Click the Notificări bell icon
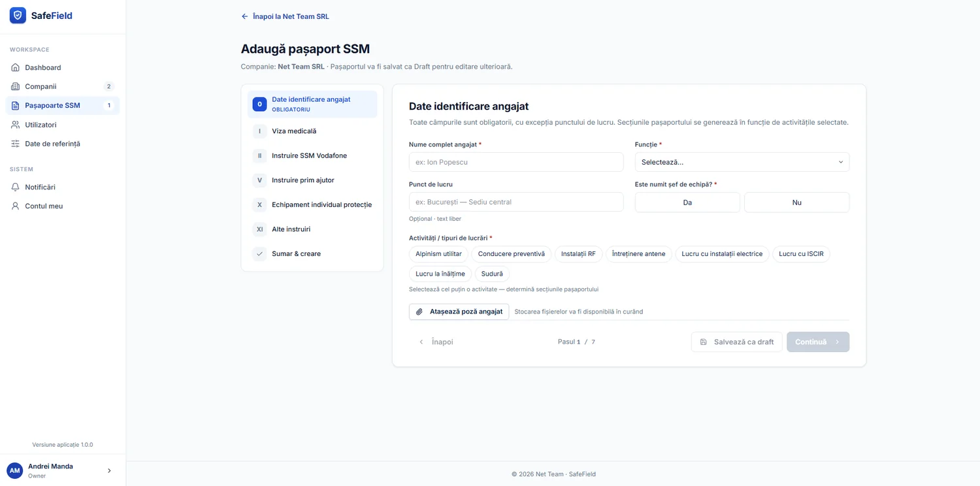Screen dimensions: 980x486 16,187
